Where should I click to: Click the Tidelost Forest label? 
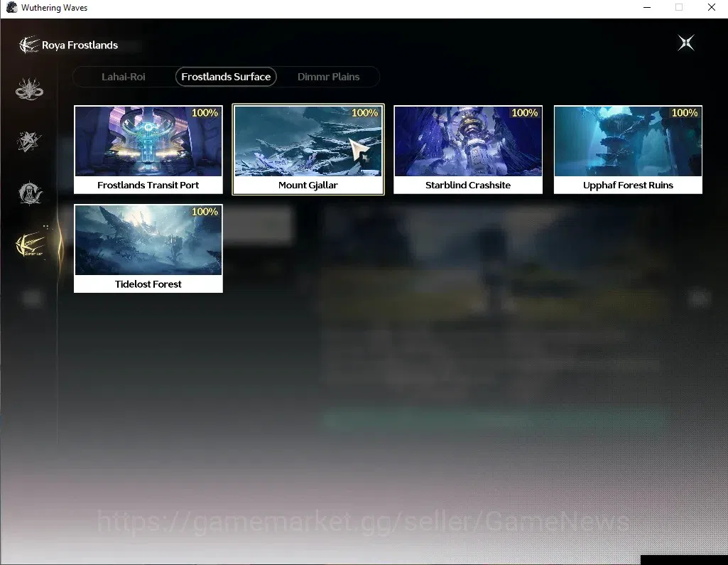tap(148, 284)
